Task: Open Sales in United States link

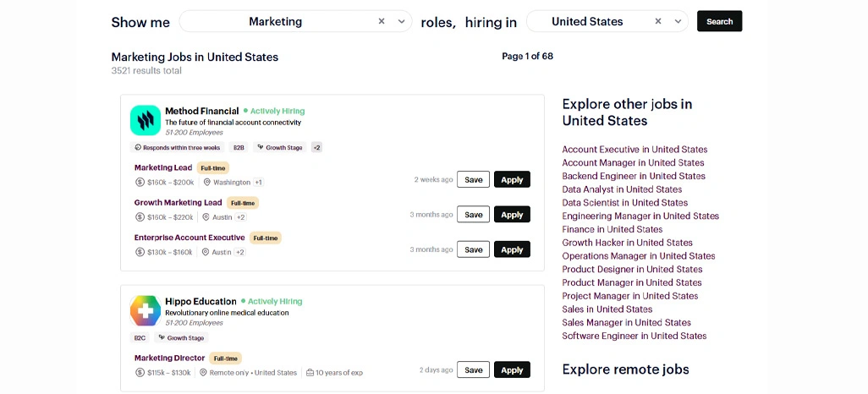Action: tap(607, 309)
